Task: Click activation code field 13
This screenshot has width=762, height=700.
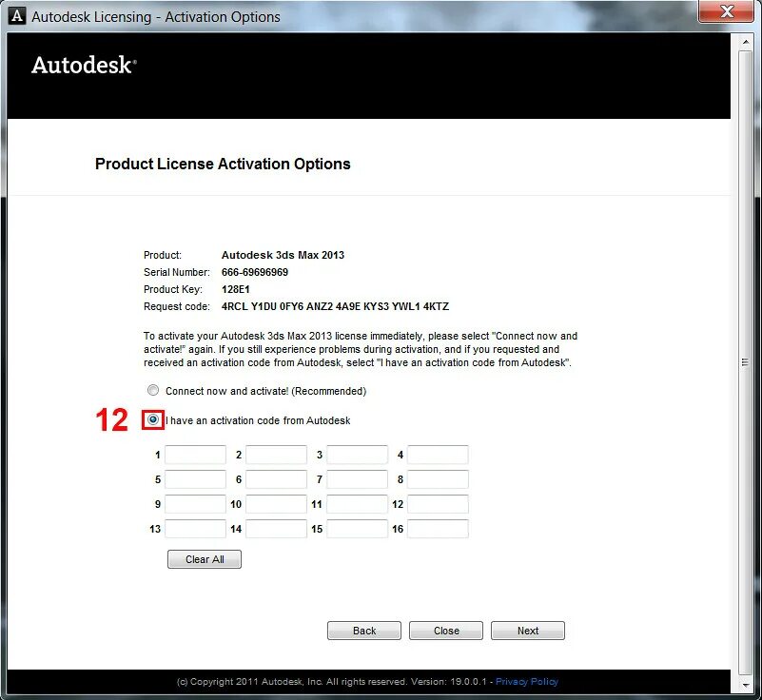Action: point(195,529)
